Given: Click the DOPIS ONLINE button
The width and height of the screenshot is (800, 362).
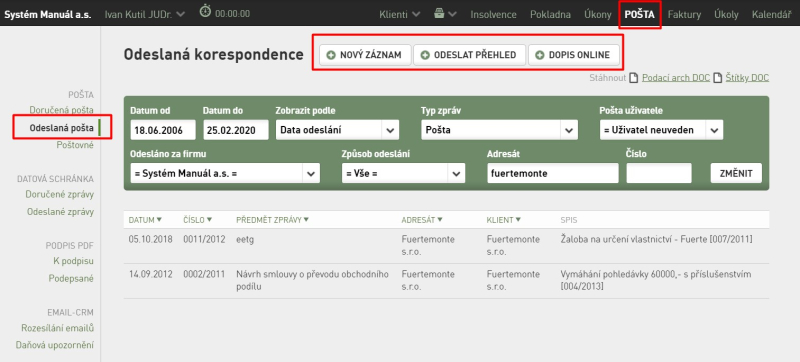Looking at the screenshot, I should tap(573, 55).
